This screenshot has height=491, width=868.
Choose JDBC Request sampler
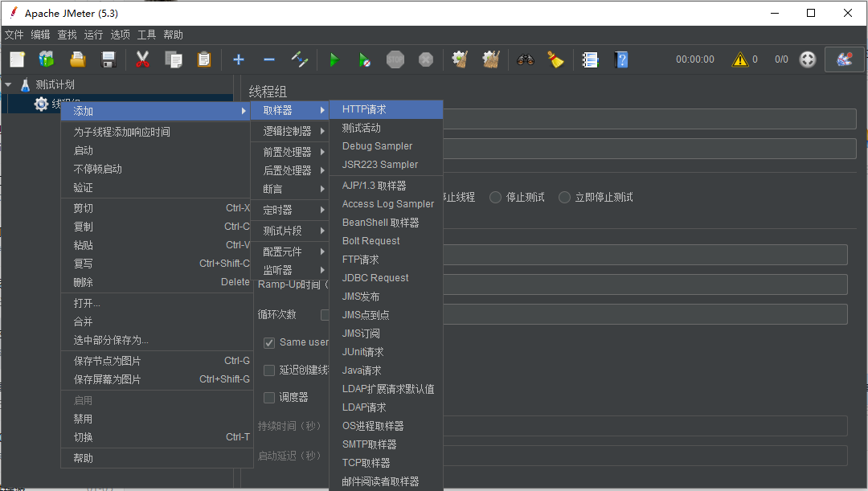pyautogui.click(x=386, y=278)
